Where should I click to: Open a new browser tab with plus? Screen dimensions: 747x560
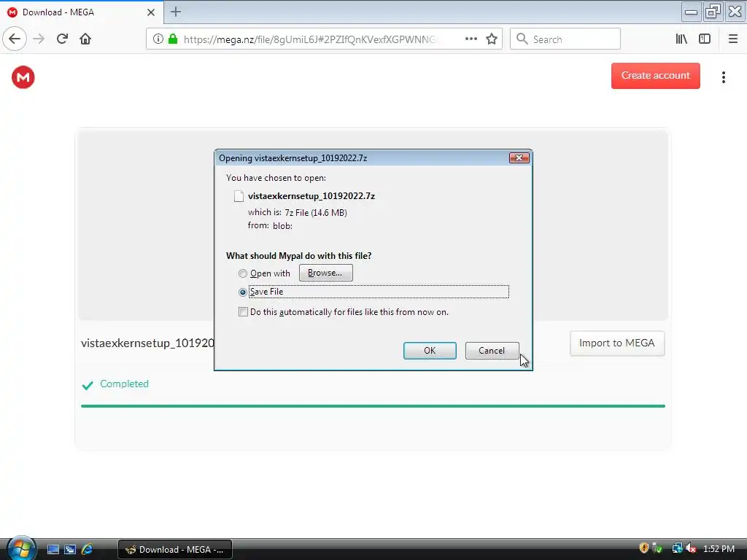(x=176, y=12)
